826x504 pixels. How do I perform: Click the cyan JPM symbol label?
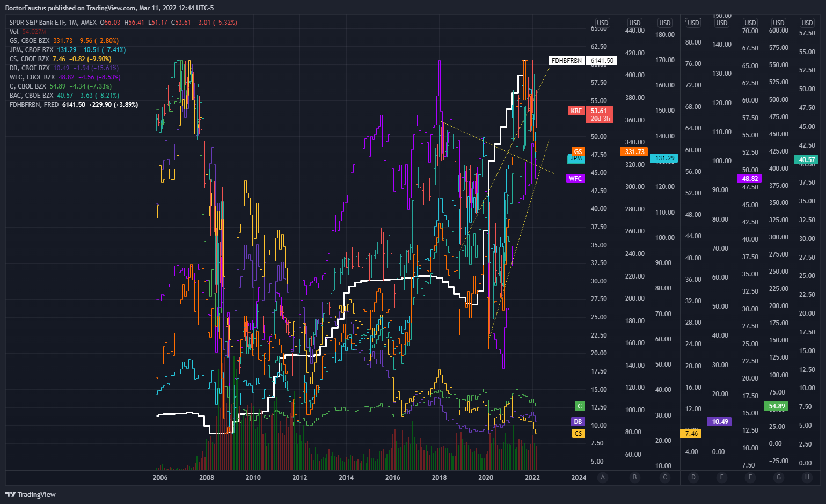coord(576,159)
